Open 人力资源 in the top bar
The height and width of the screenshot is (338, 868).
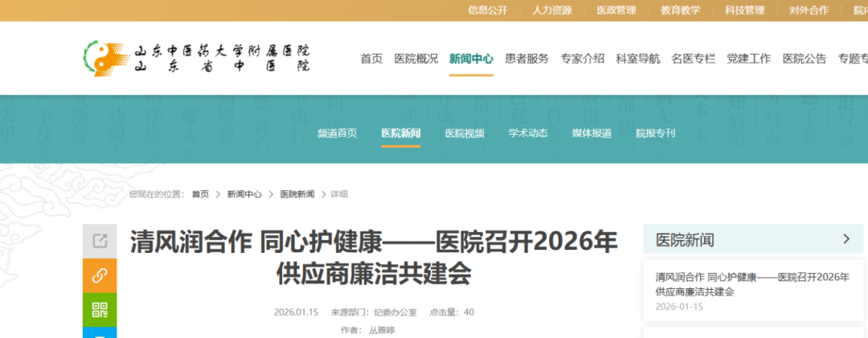pyautogui.click(x=552, y=10)
